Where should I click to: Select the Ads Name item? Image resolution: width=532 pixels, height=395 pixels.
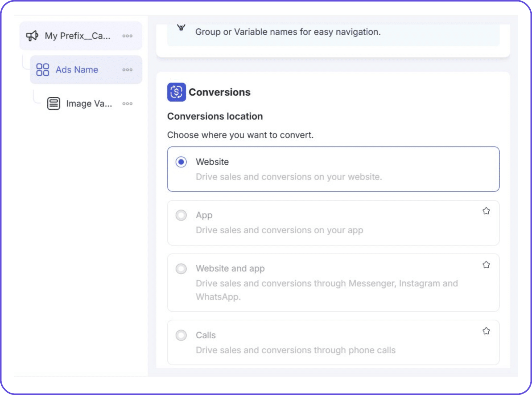[86, 70]
